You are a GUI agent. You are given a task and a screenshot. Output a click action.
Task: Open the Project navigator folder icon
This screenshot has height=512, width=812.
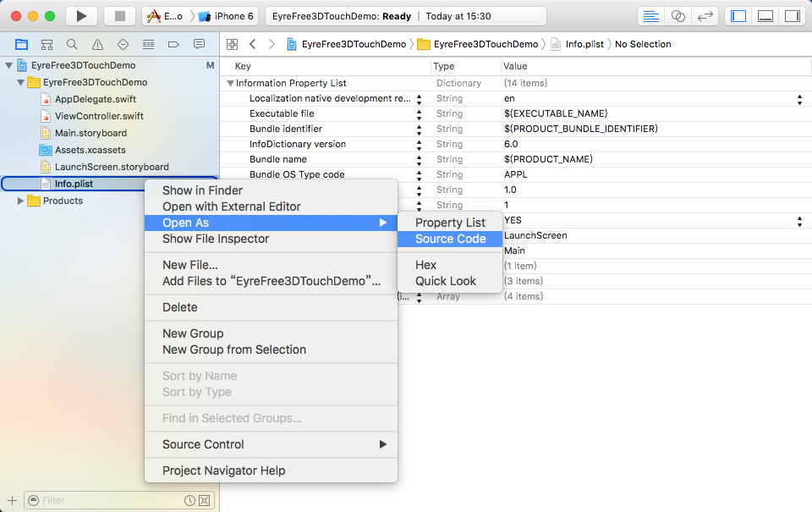coord(21,44)
